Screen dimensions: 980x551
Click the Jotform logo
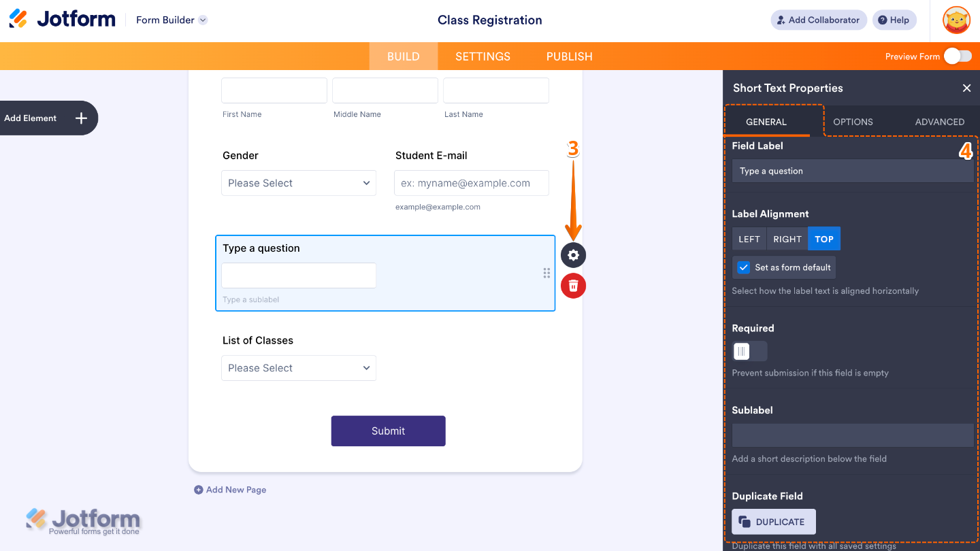coord(63,19)
